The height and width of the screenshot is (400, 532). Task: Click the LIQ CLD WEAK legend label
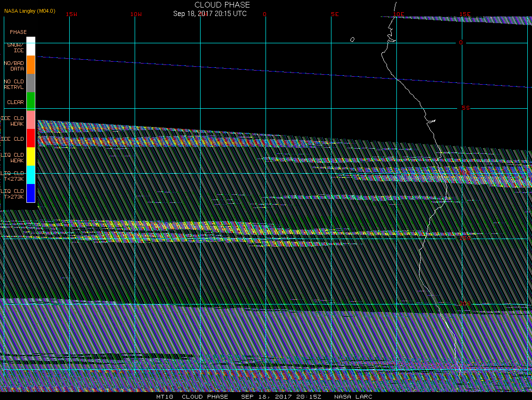click(13, 158)
